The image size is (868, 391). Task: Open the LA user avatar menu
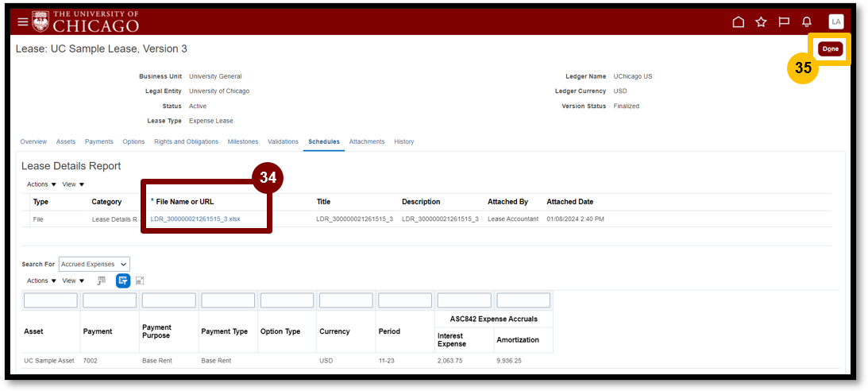836,21
